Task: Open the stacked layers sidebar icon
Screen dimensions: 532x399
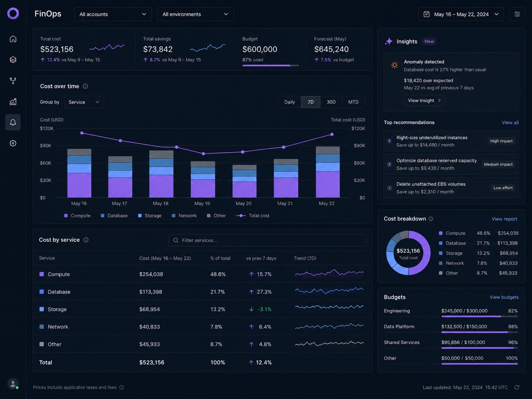Action: point(13,59)
